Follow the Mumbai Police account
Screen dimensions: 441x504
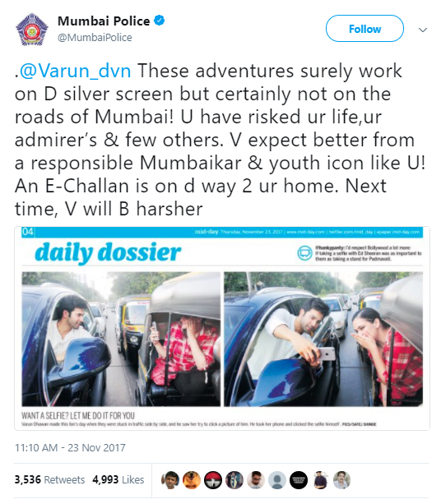[x=364, y=29]
